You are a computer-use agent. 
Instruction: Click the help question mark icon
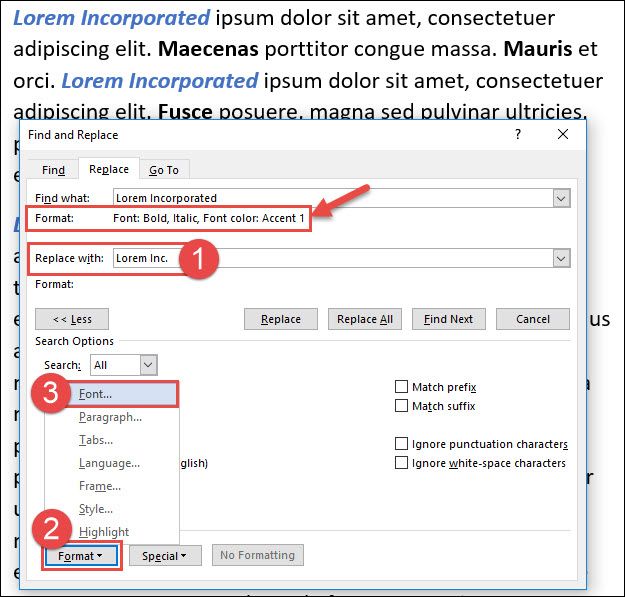point(518,134)
